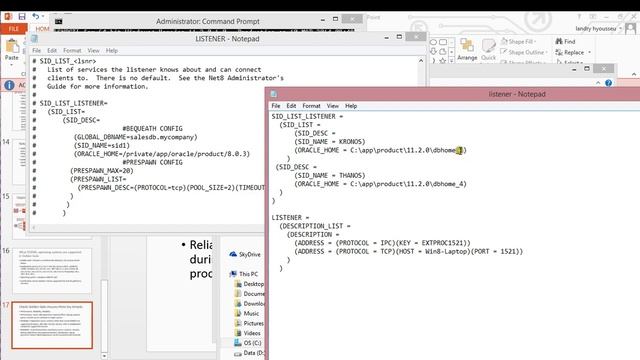Open Videos folder in navigation pane
Image resolution: width=640 pixels, height=360 pixels.
pyautogui.click(x=247, y=333)
